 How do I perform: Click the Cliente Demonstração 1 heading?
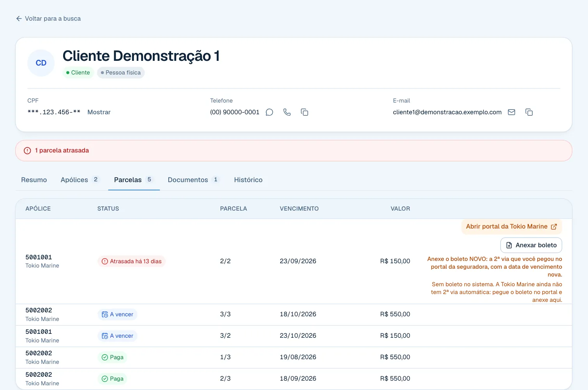coord(141,56)
